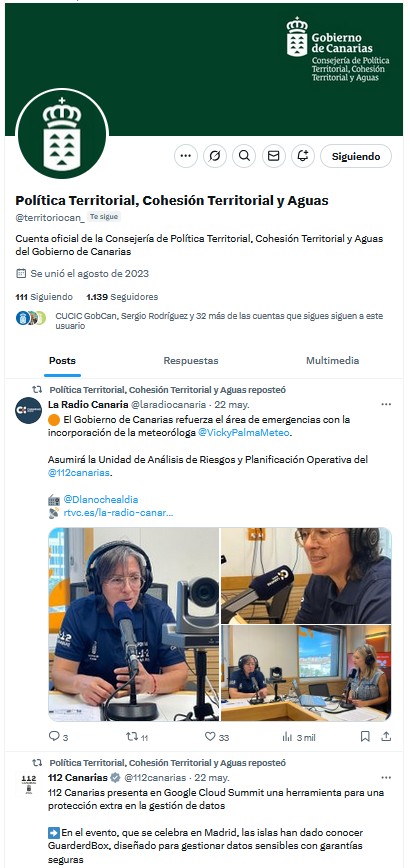Toggle the Siguiendo follow button

[x=356, y=156]
